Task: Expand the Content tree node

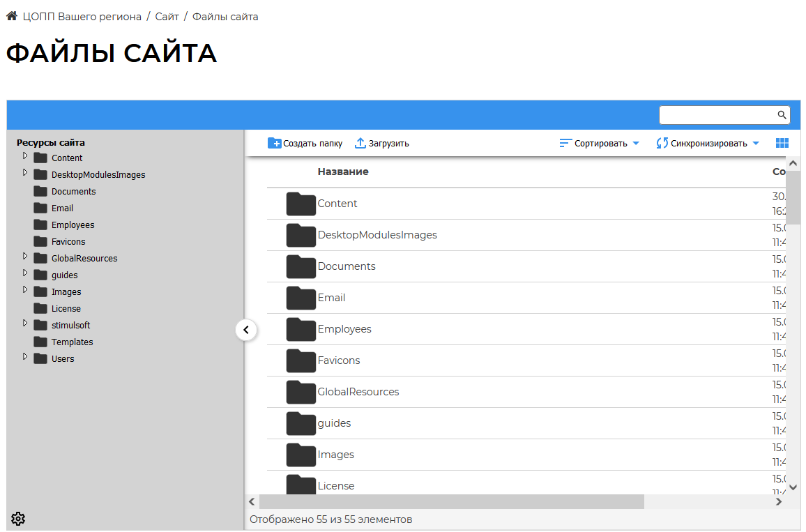Action: pos(25,155)
